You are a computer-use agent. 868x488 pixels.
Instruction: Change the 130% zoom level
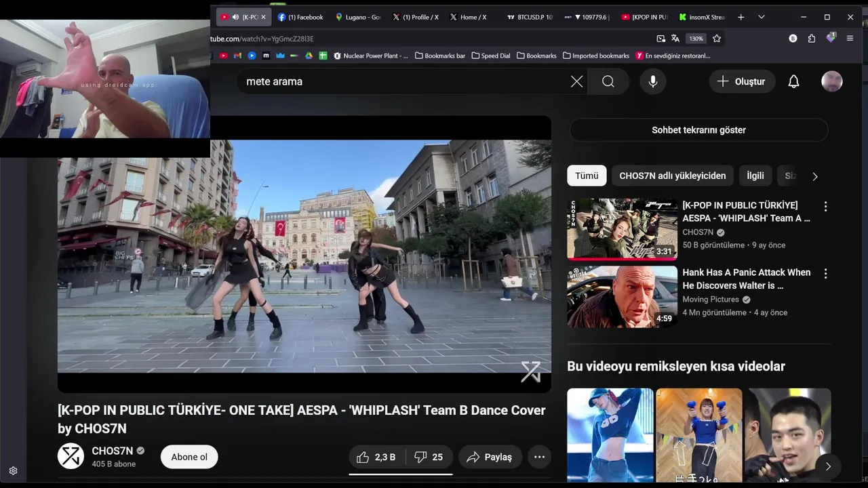point(696,39)
